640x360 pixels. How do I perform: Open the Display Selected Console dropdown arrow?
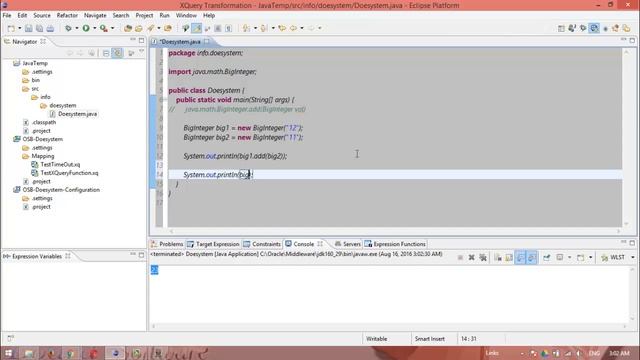pos(569,257)
